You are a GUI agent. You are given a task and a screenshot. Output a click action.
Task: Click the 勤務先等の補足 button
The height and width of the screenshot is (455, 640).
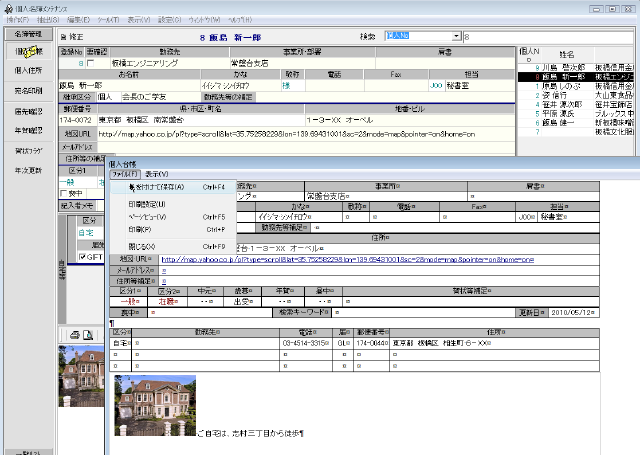(x=229, y=97)
